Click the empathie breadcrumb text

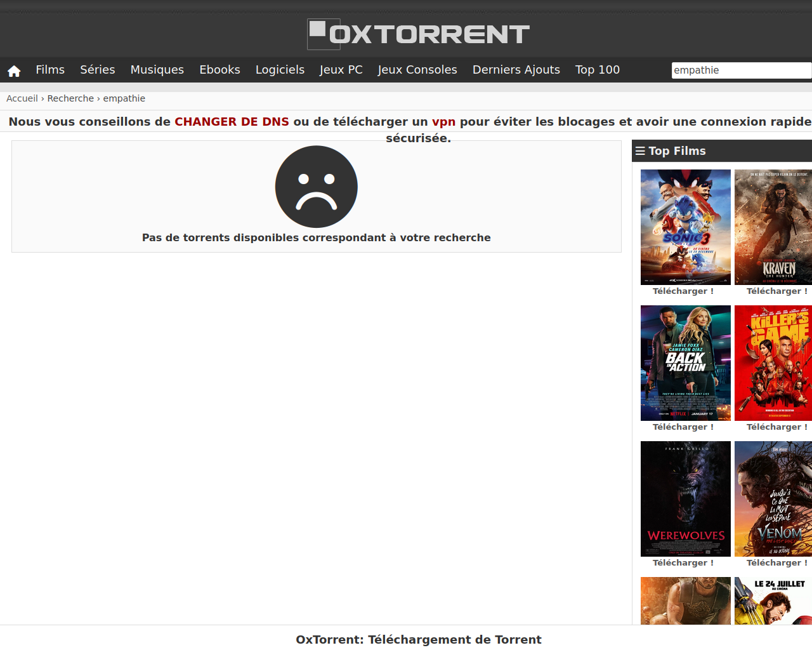tap(124, 98)
